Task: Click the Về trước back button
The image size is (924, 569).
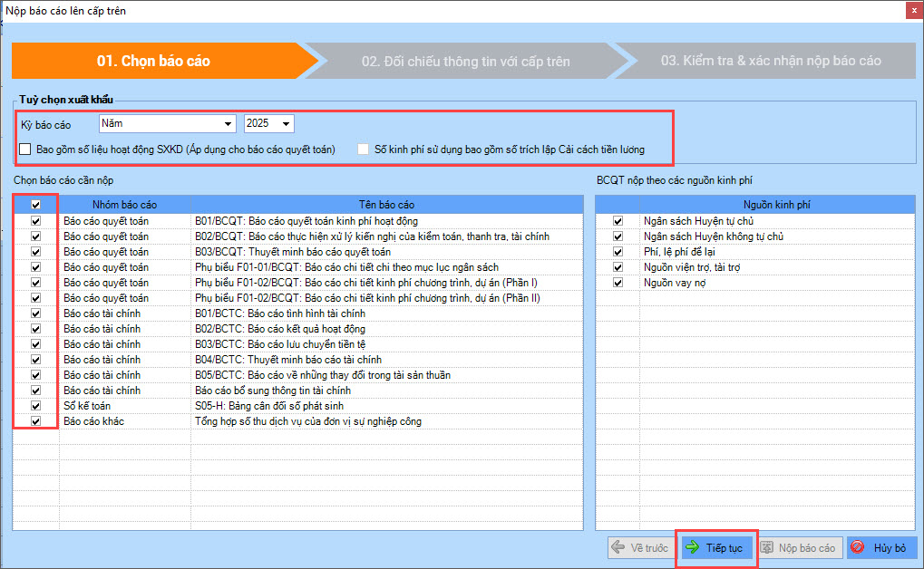Action: coord(640,548)
